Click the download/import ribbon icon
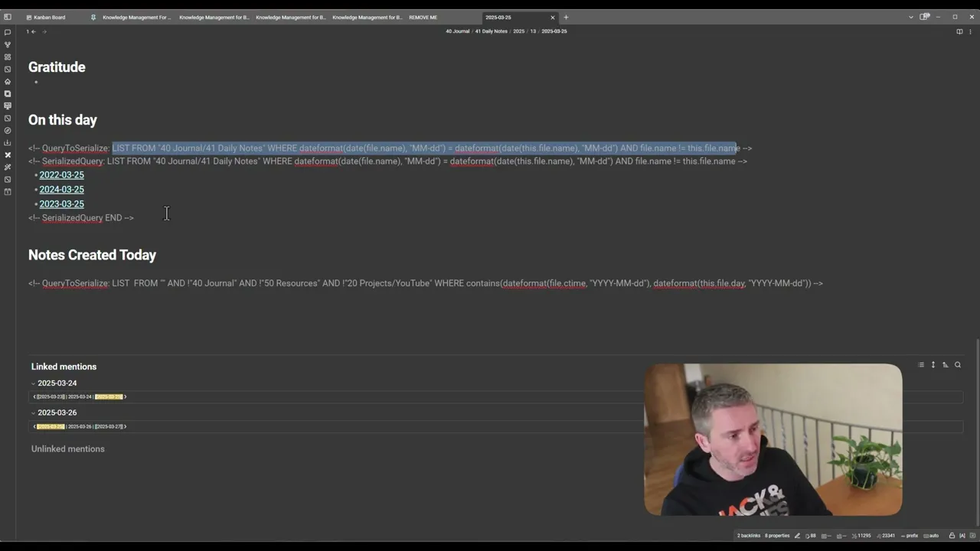Viewport: 980px width, 551px height. pos(8,142)
